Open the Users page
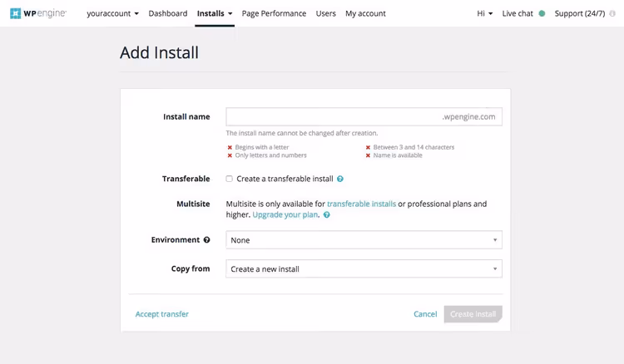The height and width of the screenshot is (364, 624). 325,13
